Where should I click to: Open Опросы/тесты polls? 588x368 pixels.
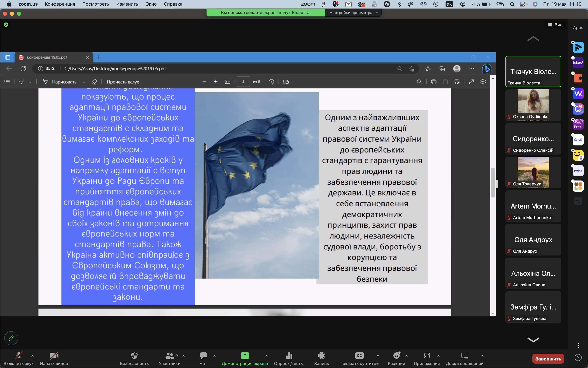coord(289,359)
